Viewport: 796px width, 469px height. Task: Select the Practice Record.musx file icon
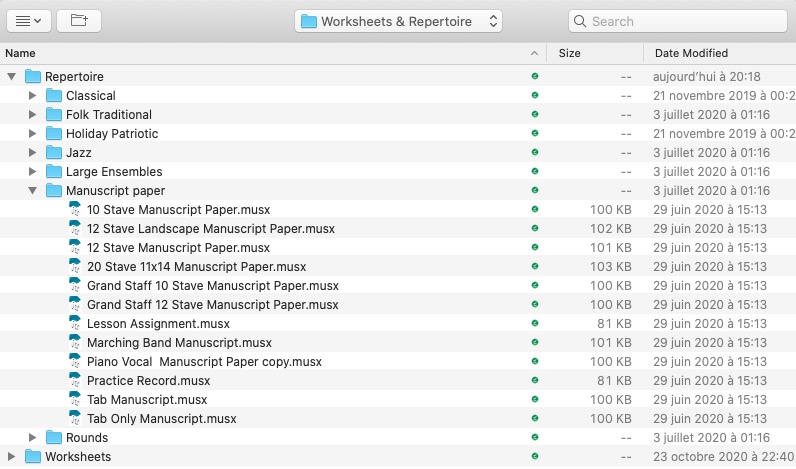(x=75, y=381)
